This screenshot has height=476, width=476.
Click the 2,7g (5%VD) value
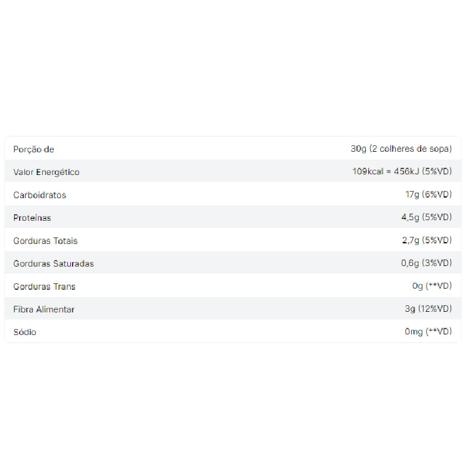pyautogui.click(x=427, y=240)
